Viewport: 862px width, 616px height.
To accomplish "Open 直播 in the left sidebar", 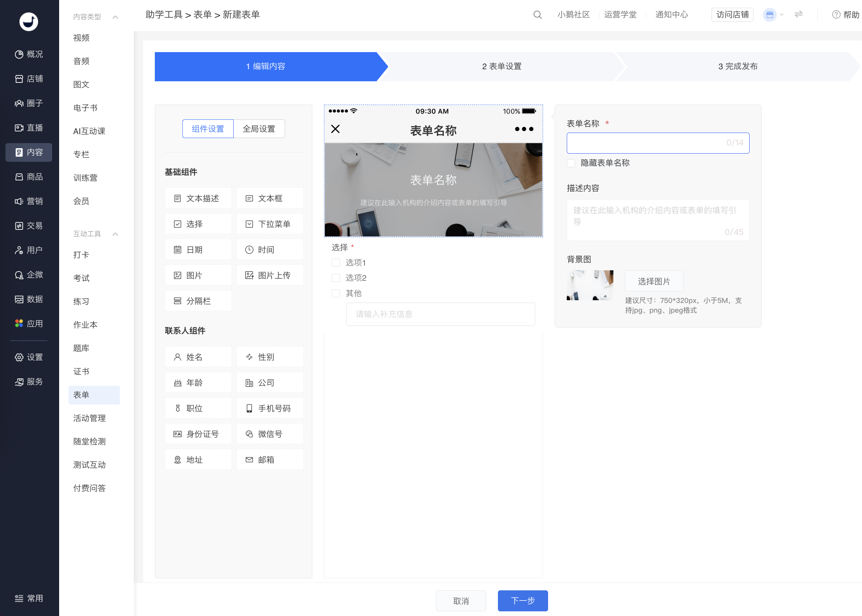I will 29,128.
